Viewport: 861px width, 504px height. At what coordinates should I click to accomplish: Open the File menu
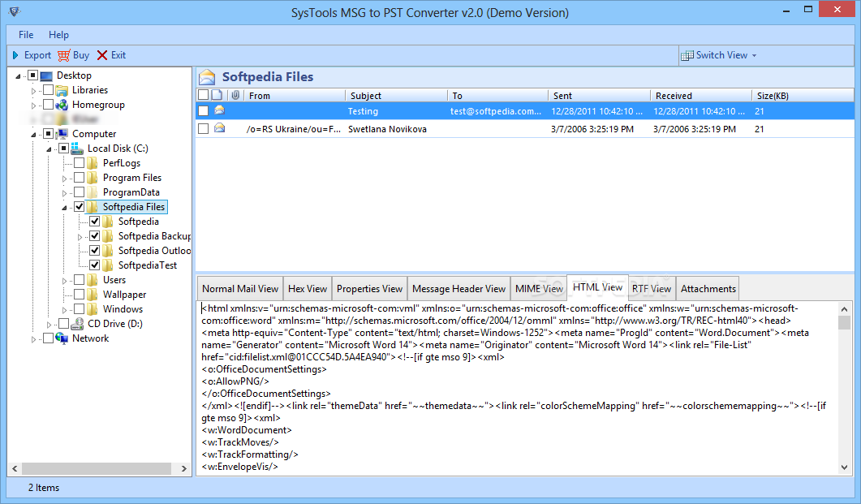click(x=26, y=35)
